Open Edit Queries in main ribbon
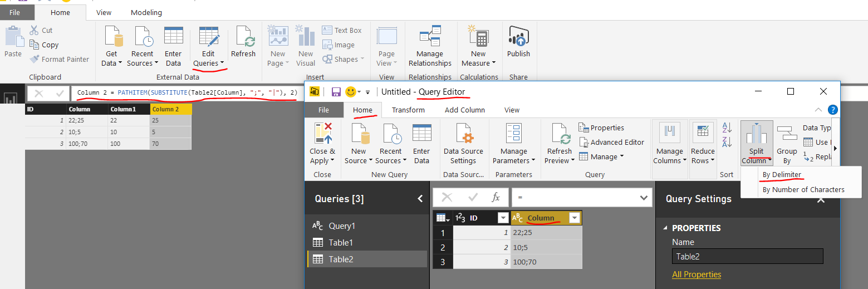 click(208, 46)
